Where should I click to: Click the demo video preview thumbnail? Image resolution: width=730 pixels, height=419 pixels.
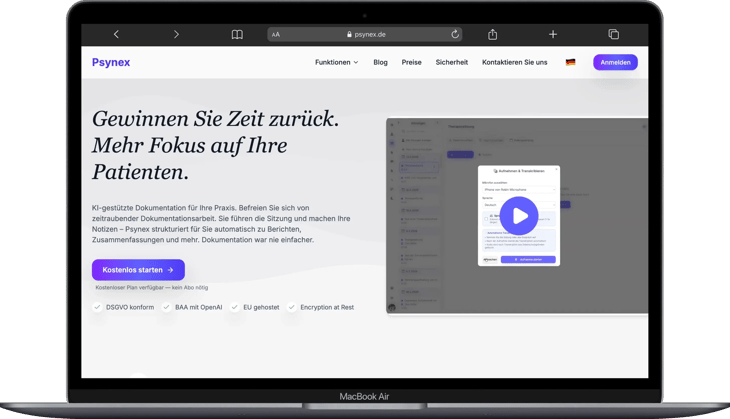[x=517, y=216]
